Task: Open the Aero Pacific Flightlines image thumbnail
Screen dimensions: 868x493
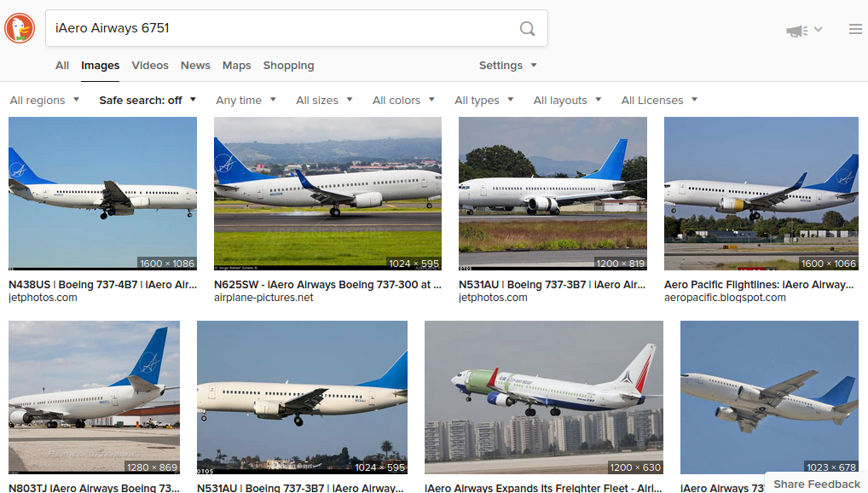Action: click(x=761, y=194)
